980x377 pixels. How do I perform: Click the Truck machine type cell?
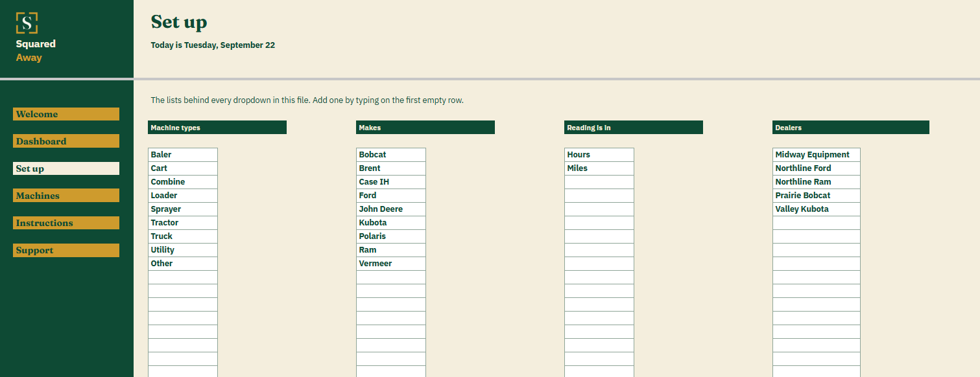click(183, 236)
